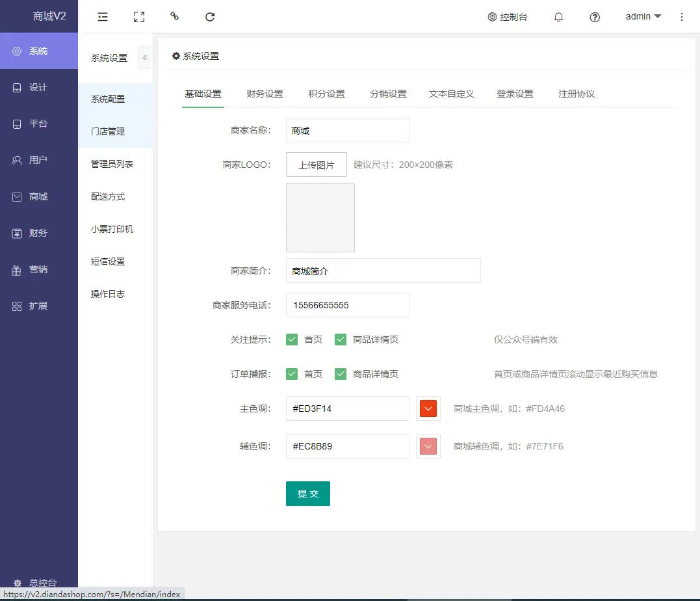Select 设计 in the main sidebar
Screen dimensions: 700x601
click(39, 87)
